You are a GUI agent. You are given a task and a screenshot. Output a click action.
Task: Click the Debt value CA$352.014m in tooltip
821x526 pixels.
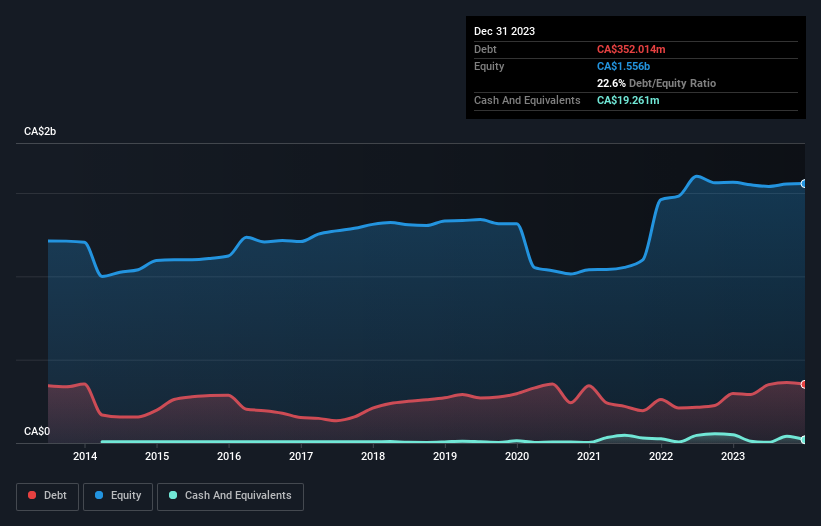point(631,49)
